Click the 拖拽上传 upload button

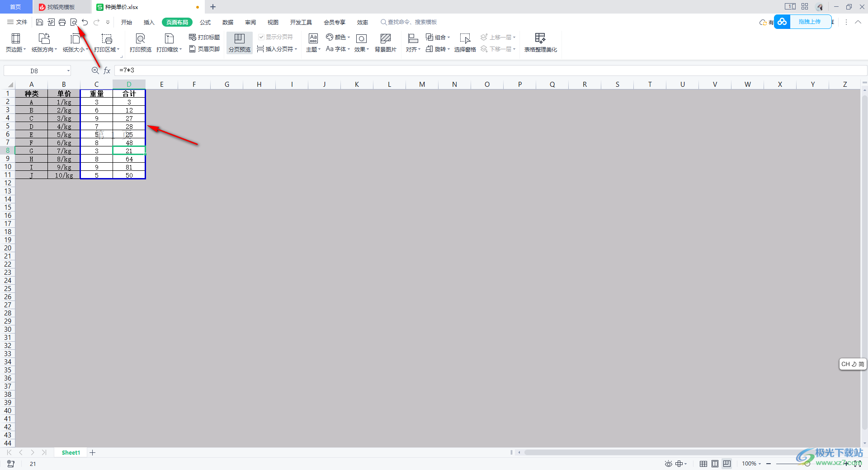pos(803,22)
